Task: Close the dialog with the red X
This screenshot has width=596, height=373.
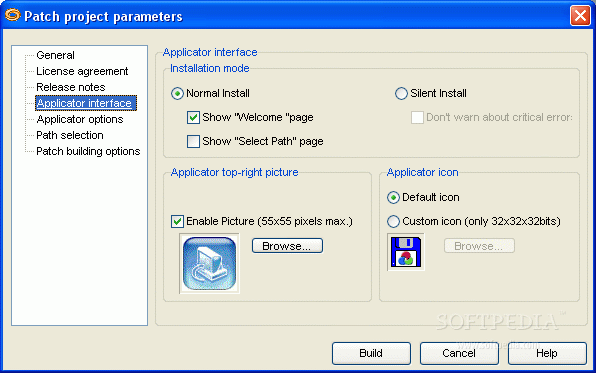Action: pyautogui.click(x=580, y=16)
